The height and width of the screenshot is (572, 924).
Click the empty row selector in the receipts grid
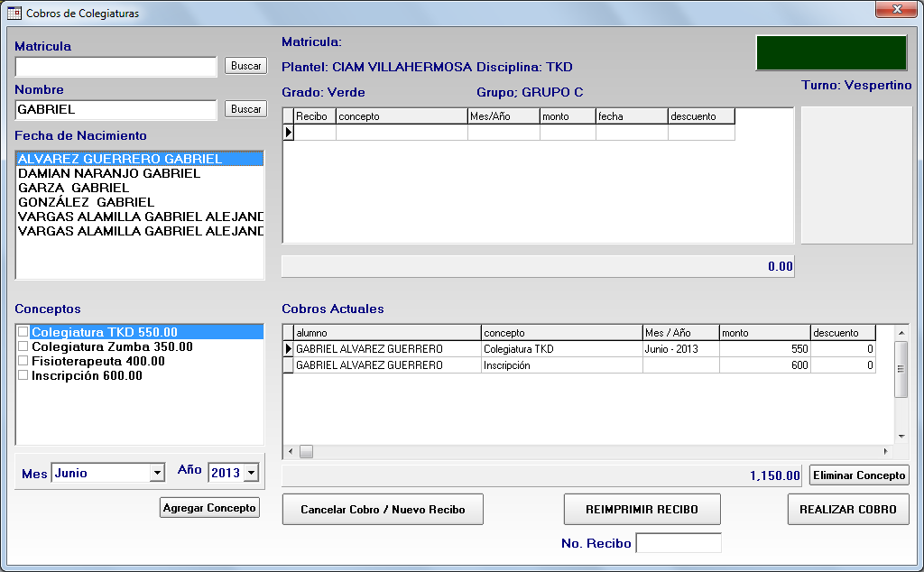pos(288,132)
